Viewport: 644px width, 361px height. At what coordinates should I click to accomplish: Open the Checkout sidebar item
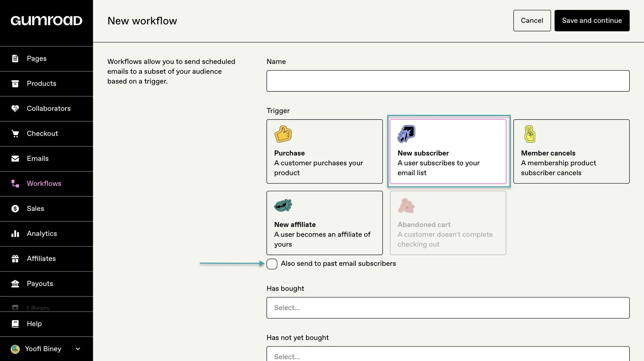tap(46, 133)
